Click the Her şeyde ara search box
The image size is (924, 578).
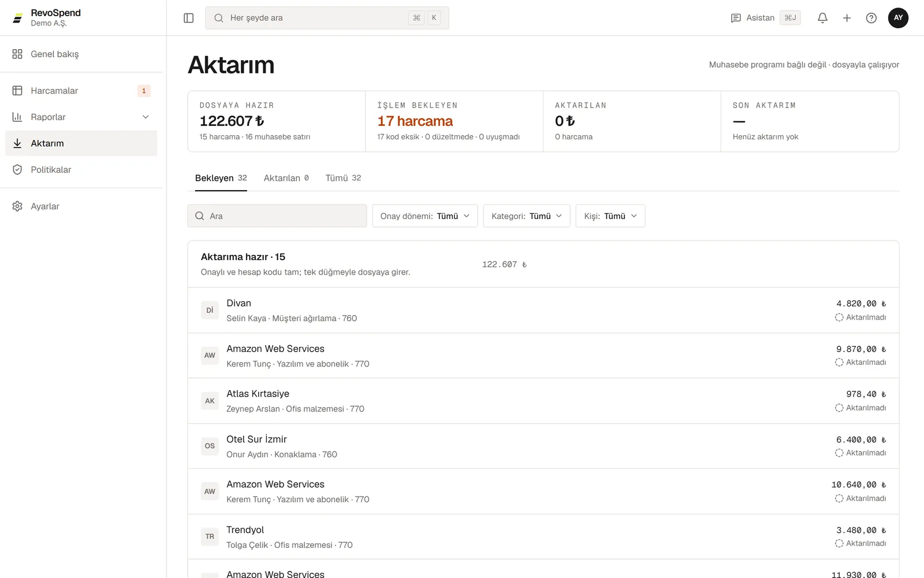pyautogui.click(x=327, y=18)
